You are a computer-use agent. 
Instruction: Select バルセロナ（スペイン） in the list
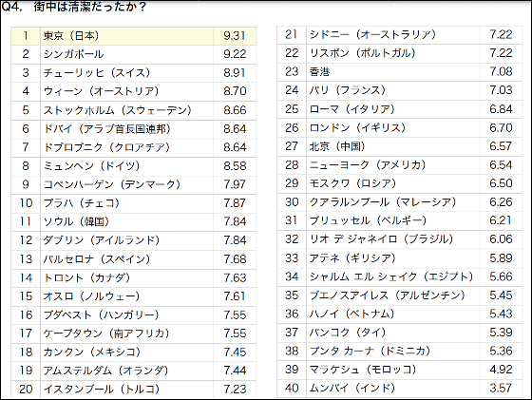(97, 259)
